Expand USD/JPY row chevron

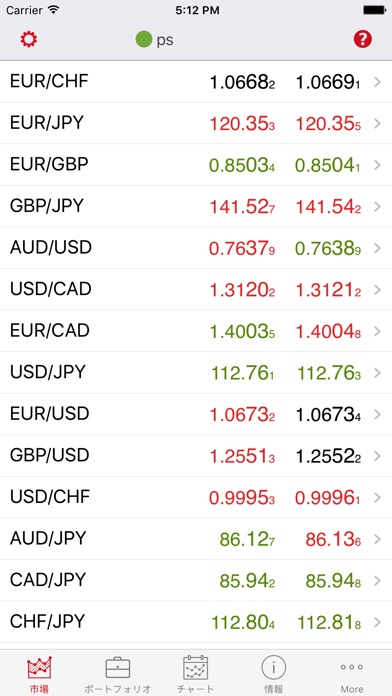(377, 373)
